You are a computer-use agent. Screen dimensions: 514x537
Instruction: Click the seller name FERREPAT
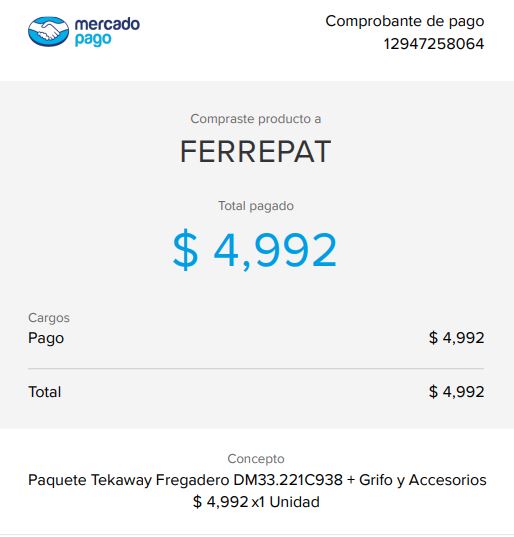[x=255, y=151]
